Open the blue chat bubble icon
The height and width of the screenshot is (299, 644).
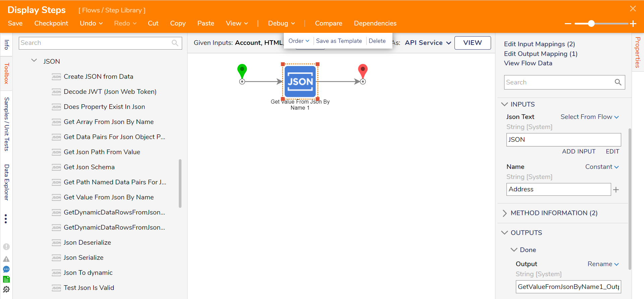coord(6,269)
